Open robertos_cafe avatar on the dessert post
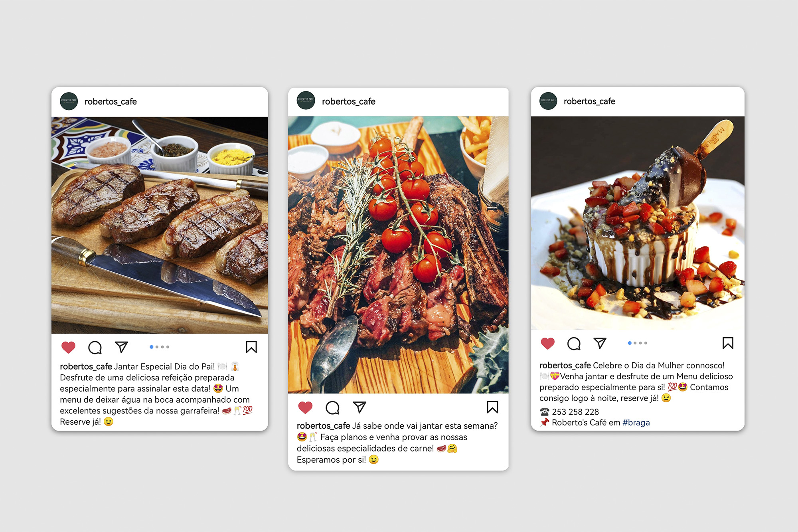This screenshot has height=532, width=798. pos(548,101)
